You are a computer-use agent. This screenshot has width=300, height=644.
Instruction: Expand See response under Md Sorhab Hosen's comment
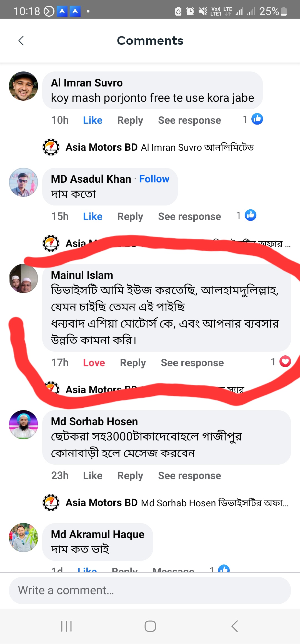coord(189,475)
